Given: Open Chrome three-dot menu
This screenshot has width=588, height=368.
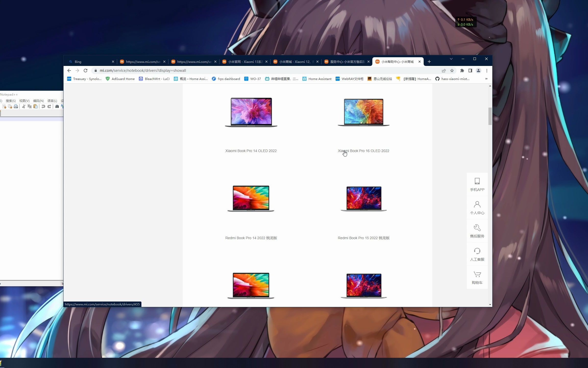Looking at the screenshot, I should (x=487, y=71).
